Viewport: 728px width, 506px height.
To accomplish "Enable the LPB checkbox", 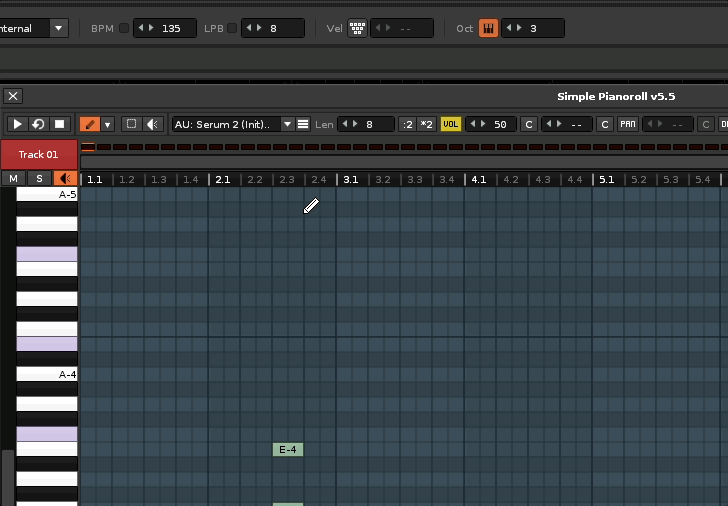I will tap(232, 28).
